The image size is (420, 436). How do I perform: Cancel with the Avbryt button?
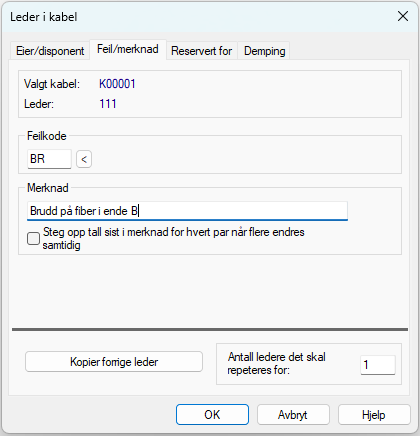293,415
